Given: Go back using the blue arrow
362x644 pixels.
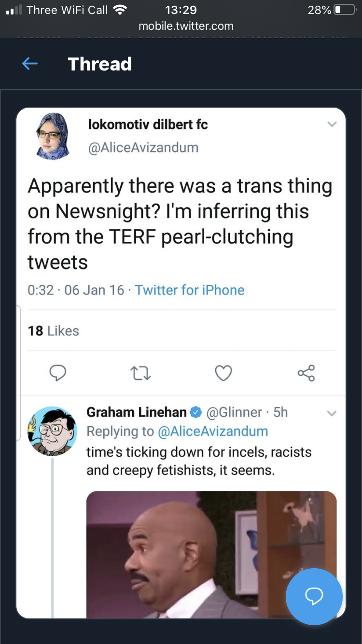Looking at the screenshot, I should click(30, 64).
